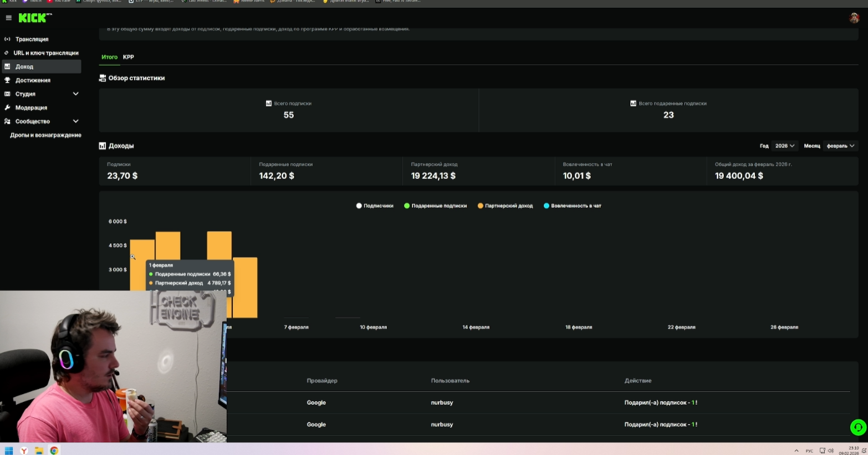
Task: Click the 22 февраля label on the chart axis
Action: 682,328
